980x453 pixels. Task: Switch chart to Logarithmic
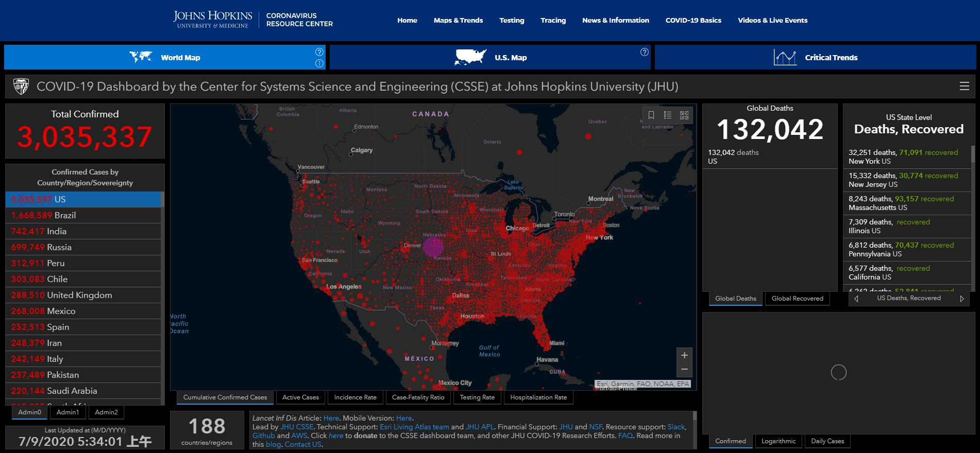779,441
